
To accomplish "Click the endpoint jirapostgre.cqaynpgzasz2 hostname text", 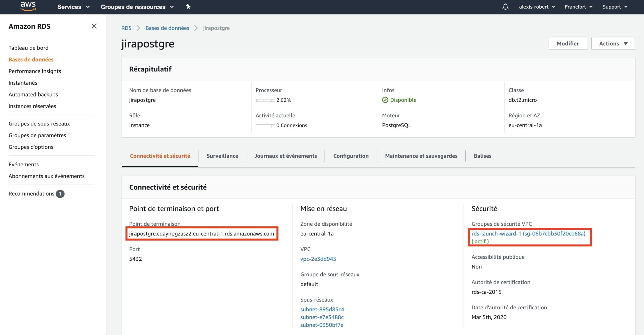I will point(202,234).
